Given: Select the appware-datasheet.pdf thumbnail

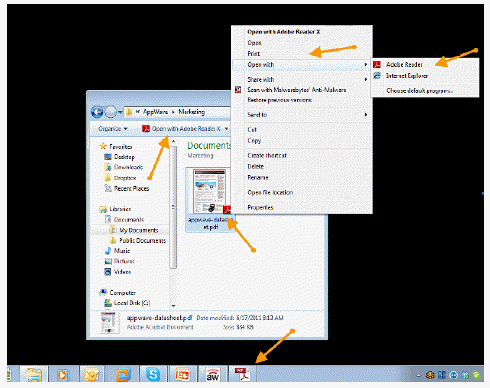Looking at the screenshot, I should coord(210,199).
